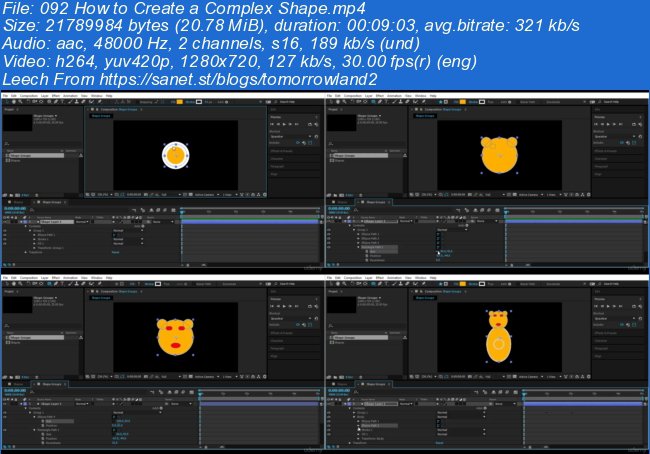
Task: Select the shape tool in the bear-with-body frame toolbar
Action: click(373, 284)
